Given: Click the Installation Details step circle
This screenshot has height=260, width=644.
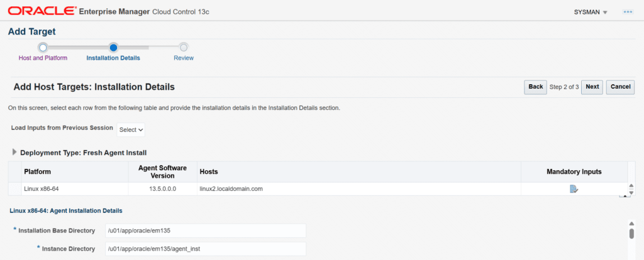Looking at the screenshot, I should [113, 48].
